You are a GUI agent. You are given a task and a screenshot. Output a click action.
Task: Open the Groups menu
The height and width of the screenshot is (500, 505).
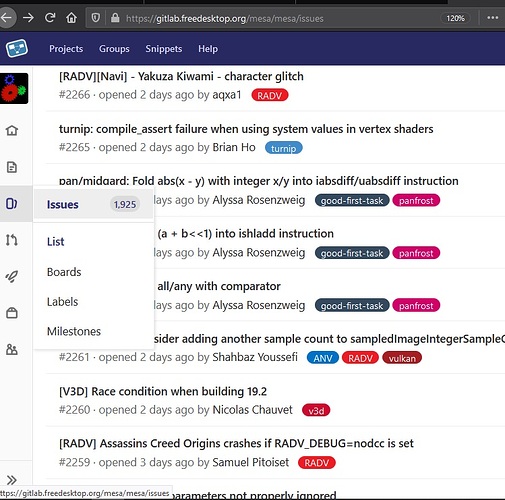[114, 49]
